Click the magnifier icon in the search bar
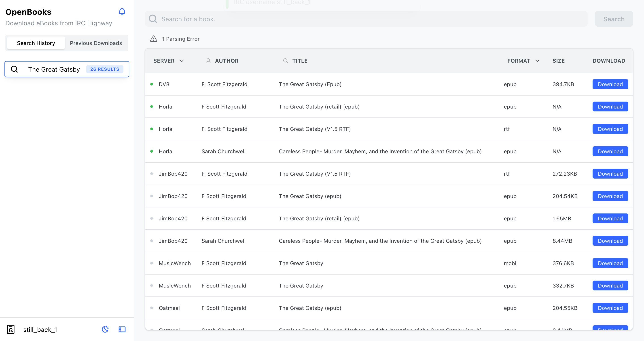 153,19
